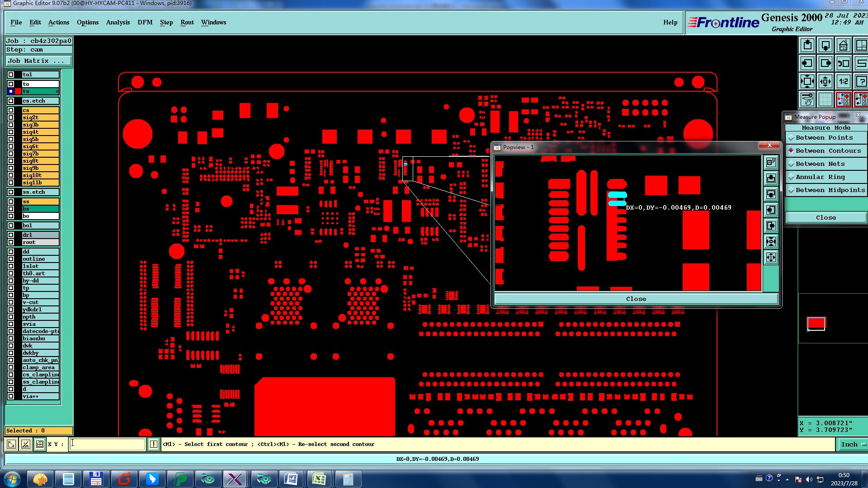Open the Analysis menu
Screen dimensions: 868x488
tap(118, 22)
